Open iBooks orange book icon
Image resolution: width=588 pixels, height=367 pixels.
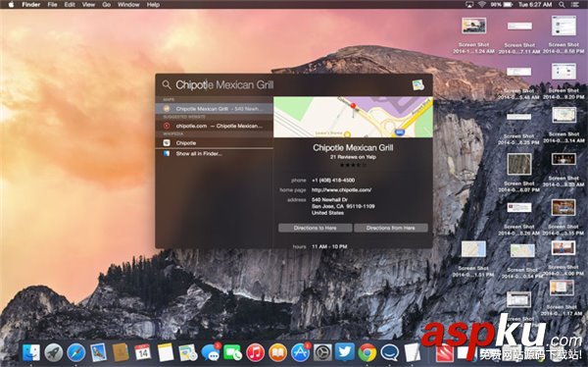278,353
